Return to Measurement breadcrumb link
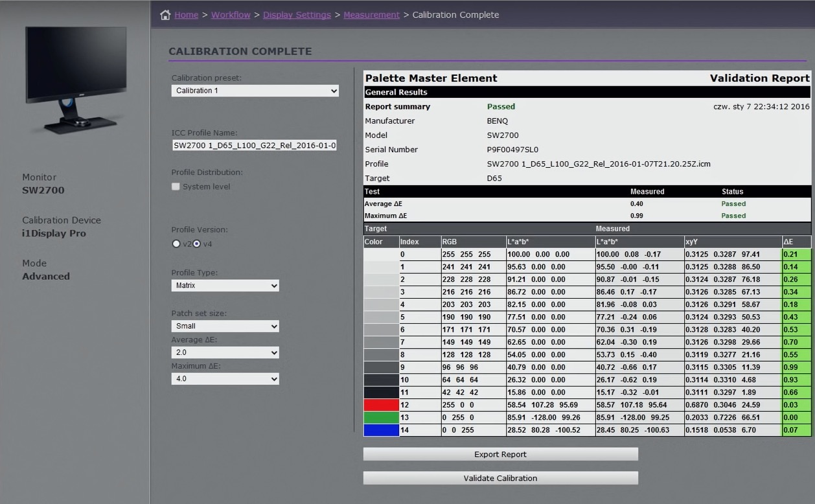The height and width of the screenshot is (504, 815). (371, 15)
